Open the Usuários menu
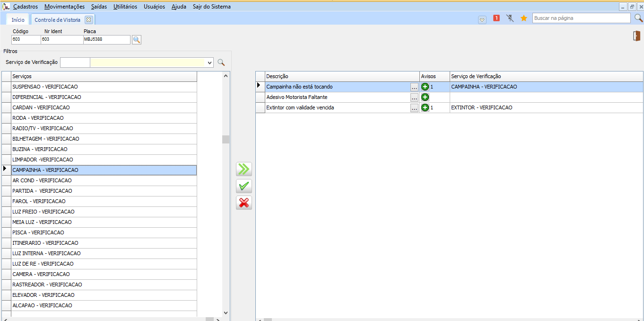 point(154,7)
